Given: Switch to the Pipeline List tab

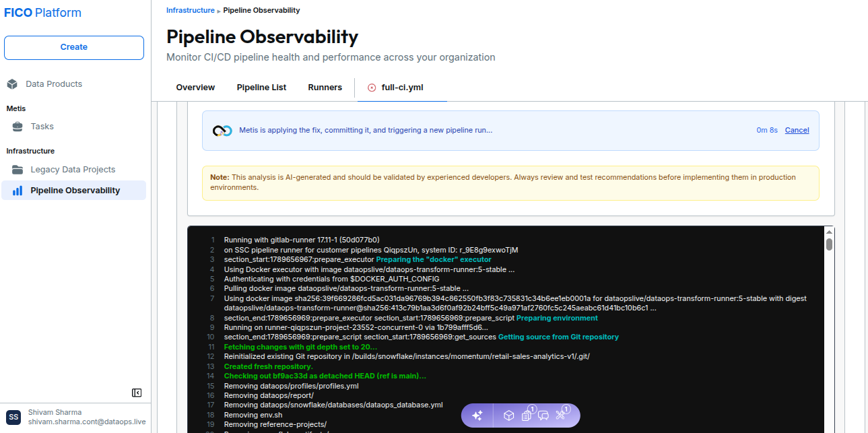Looking at the screenshot, I should pos(261,88).
